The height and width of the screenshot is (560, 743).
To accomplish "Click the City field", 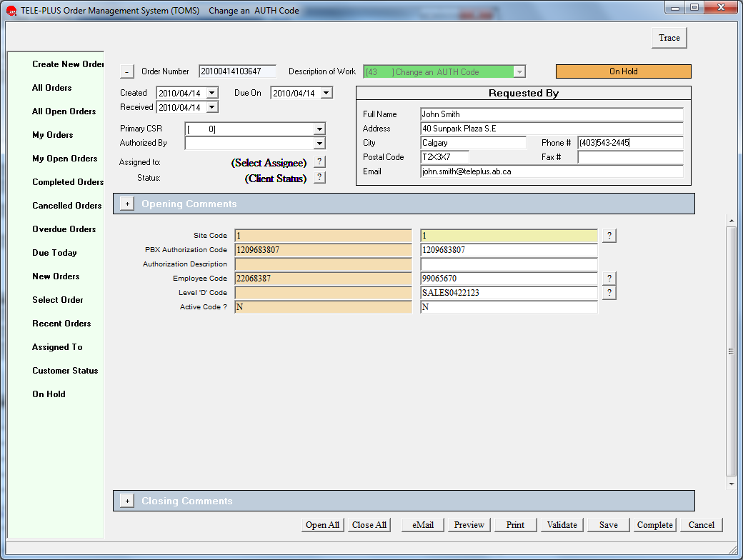I will 474,143.
